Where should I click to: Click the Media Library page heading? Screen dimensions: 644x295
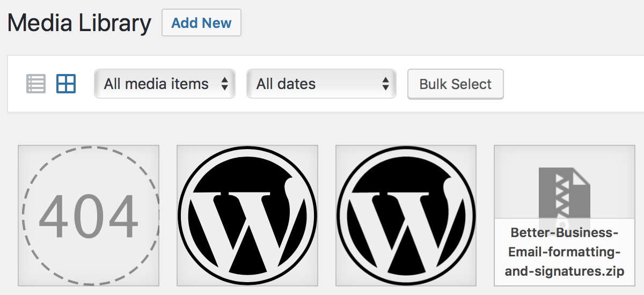point(79,23)
